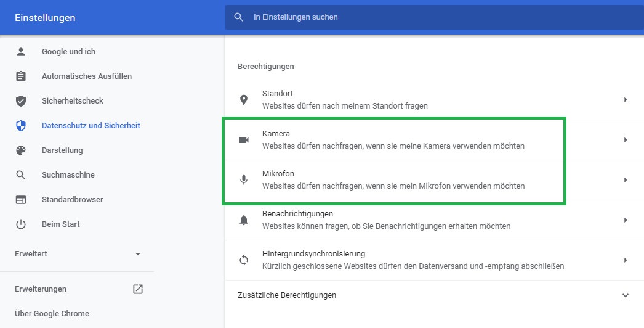The image size is (644, 328).
Task: Click the person icon beside Google und ich
Action: [x=20, y=51]
